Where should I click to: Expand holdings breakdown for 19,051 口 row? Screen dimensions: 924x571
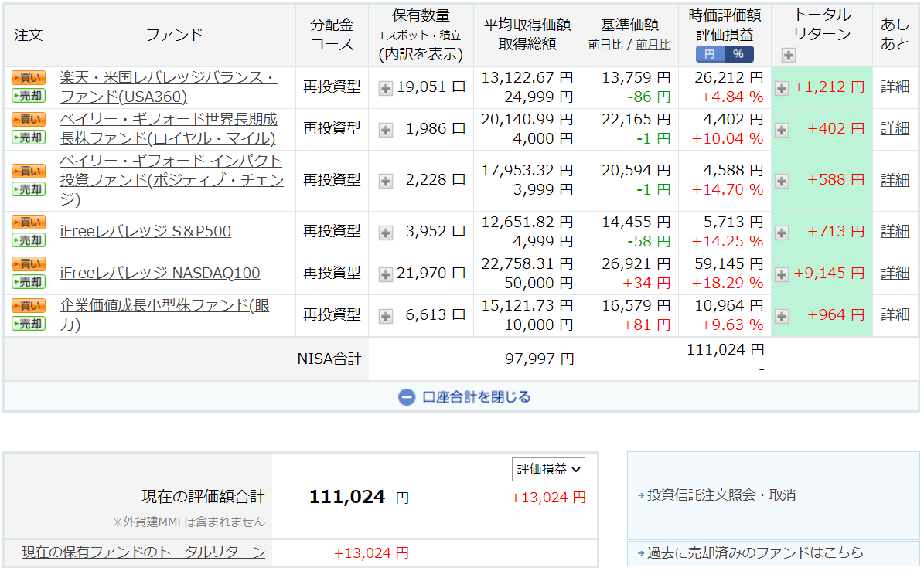point(385,88)
